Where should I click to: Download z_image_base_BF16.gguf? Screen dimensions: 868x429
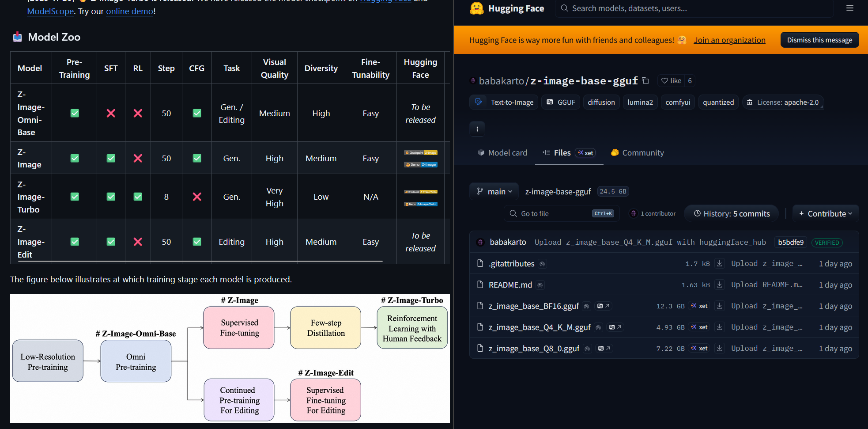coord(720,306)
